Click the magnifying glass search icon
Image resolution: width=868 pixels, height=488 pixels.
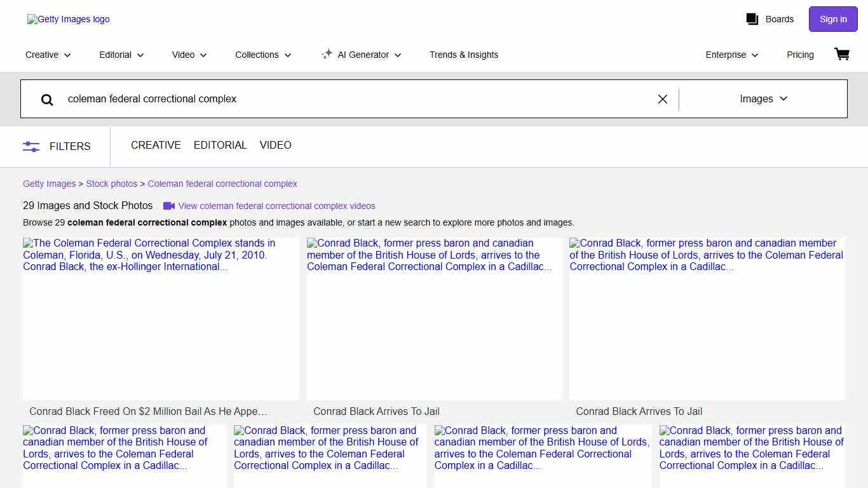coord(47,99)
